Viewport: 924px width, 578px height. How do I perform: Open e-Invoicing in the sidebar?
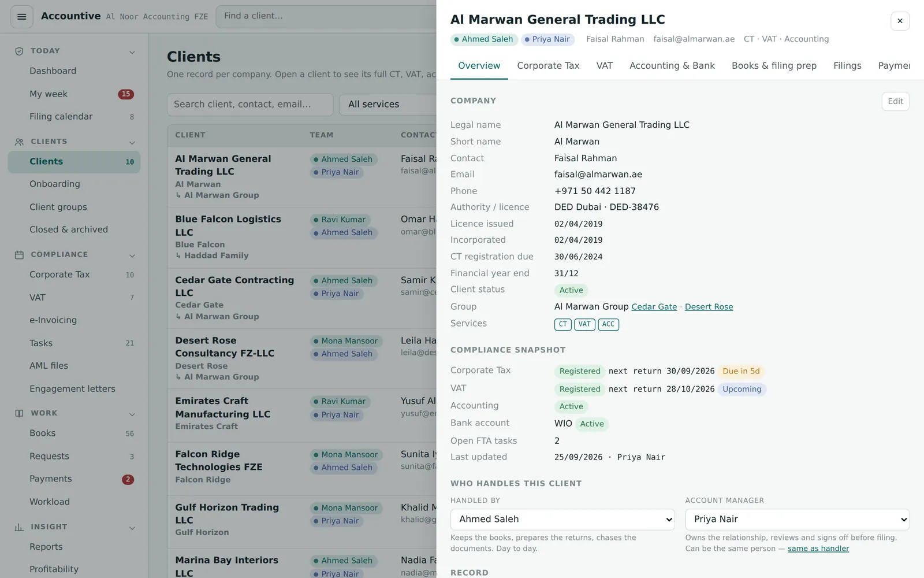pos(74,320)
